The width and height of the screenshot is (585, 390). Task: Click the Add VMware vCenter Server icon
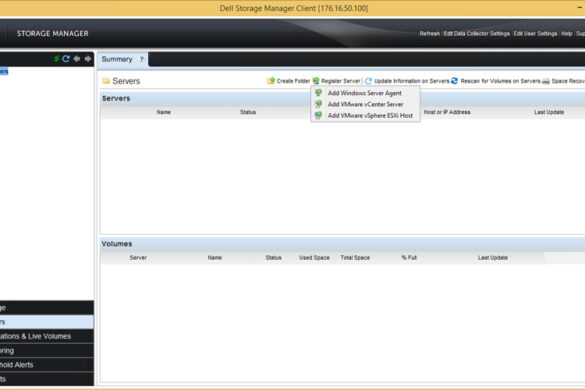click(319, 104)
